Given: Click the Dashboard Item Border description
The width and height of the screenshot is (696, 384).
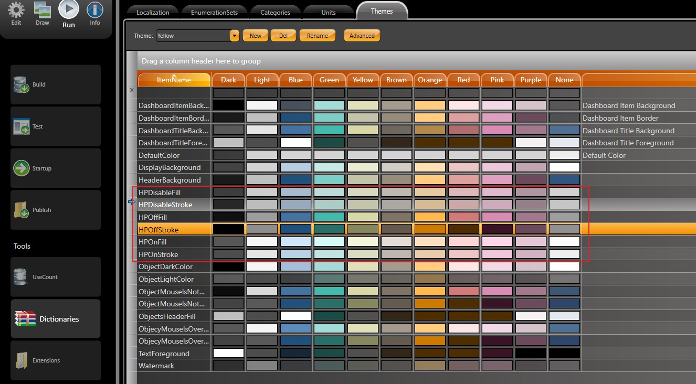Looking at the screenshot, I should point(620,118).
